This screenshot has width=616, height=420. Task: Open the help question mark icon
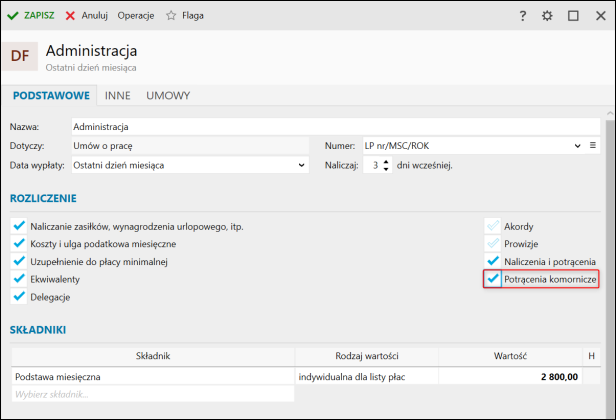[522, 16]
